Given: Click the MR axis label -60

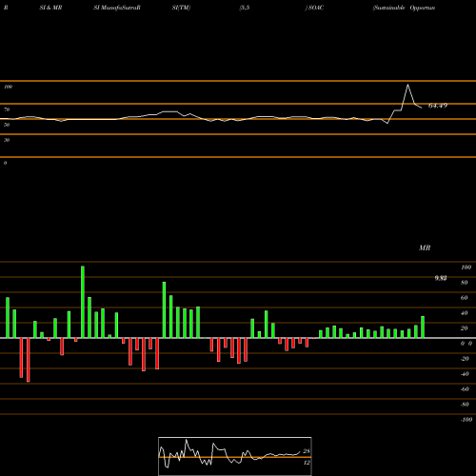Looking at the screenshot, I should (x=465, y=389).
